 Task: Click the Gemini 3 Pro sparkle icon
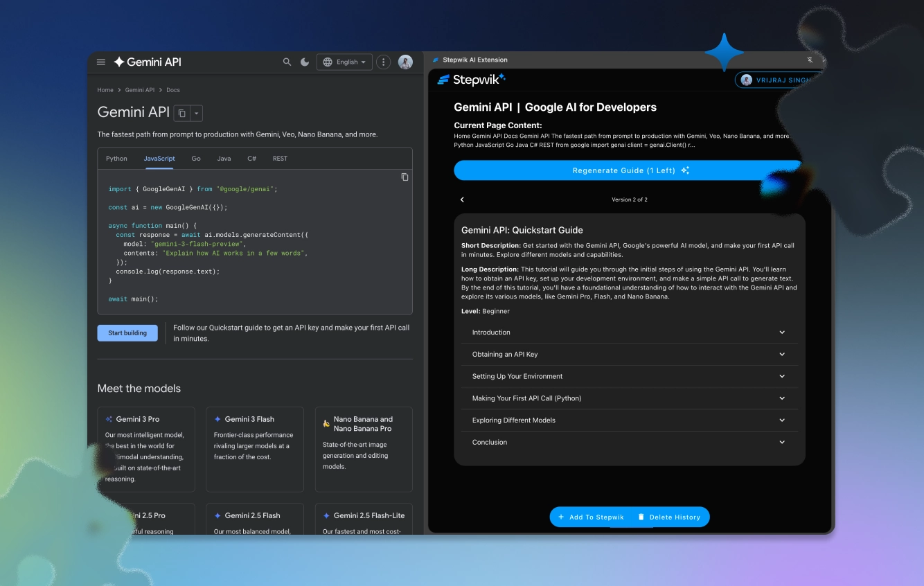click(109, 419)
